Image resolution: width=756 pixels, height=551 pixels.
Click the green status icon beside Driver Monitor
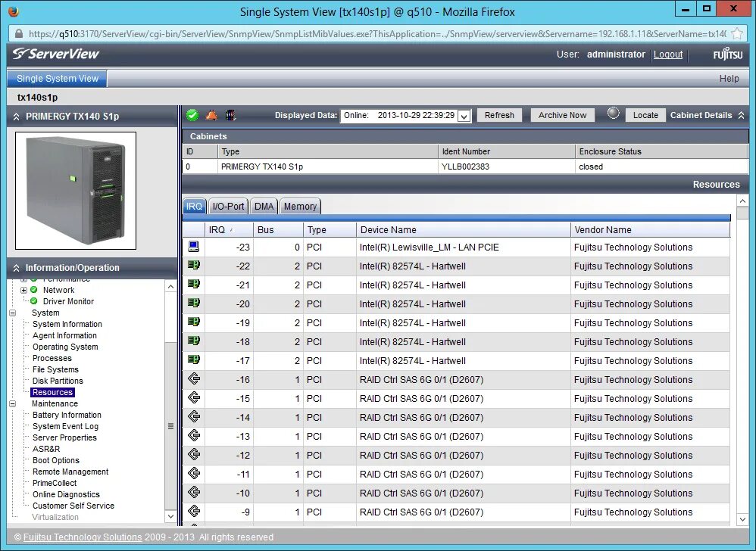34,301
